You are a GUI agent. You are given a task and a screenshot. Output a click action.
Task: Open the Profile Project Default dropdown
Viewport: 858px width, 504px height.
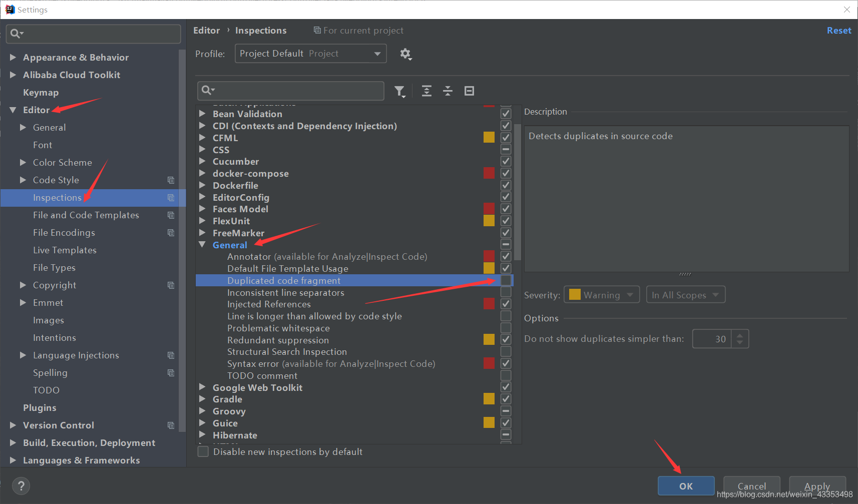pos(310,54)
